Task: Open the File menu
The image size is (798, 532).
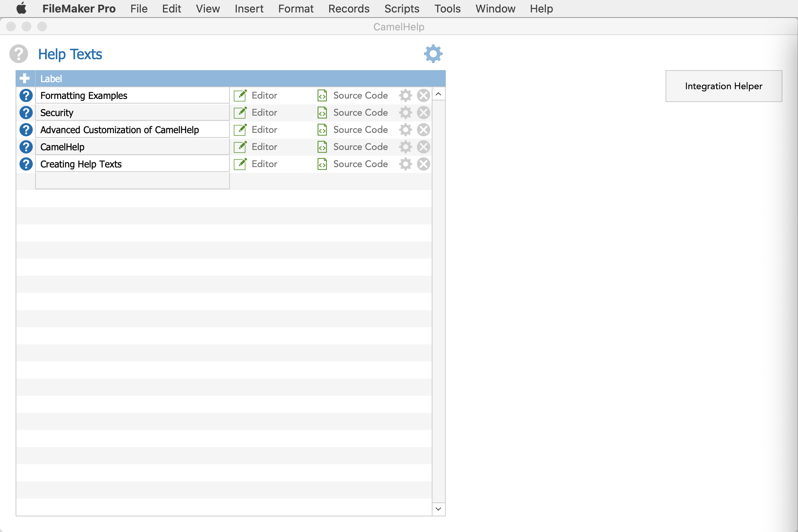Action: tap(139, 9)
